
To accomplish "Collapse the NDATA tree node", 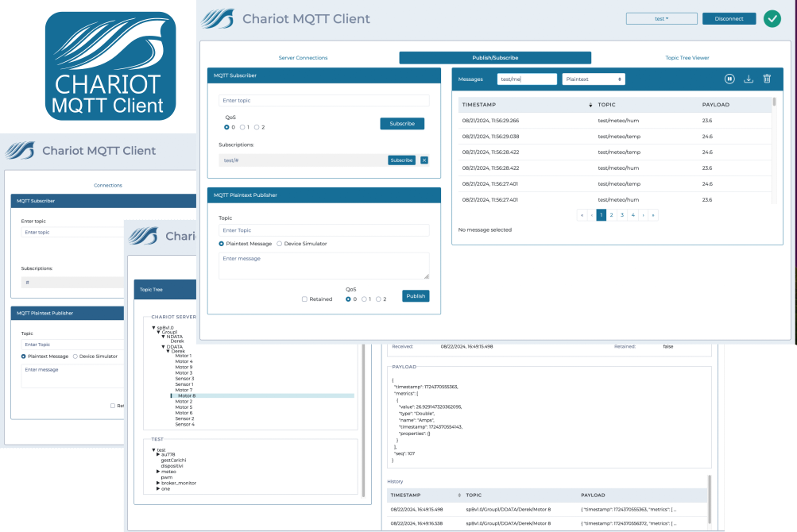I will 163,337.
